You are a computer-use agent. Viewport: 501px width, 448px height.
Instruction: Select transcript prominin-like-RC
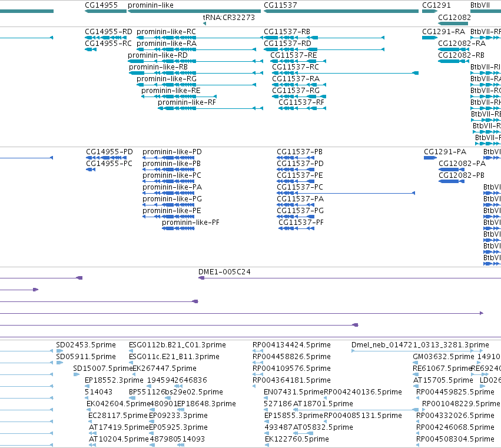pyautogui.click(x=200, y=38)
